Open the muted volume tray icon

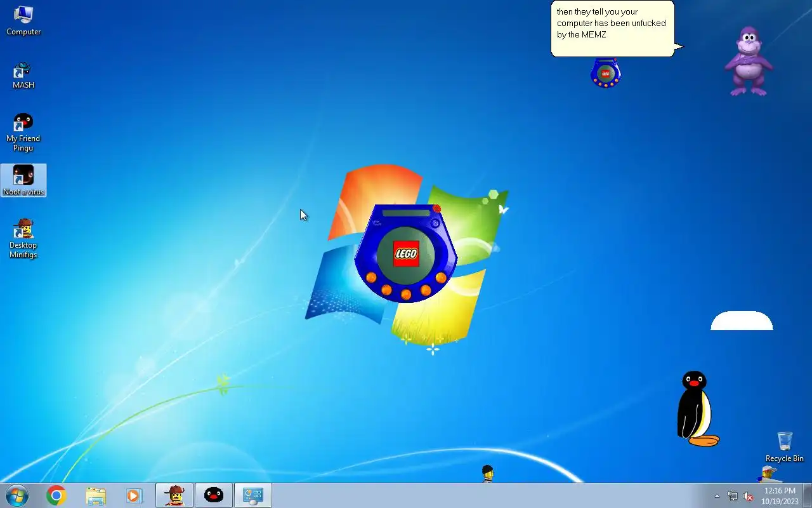coord(749,496)
